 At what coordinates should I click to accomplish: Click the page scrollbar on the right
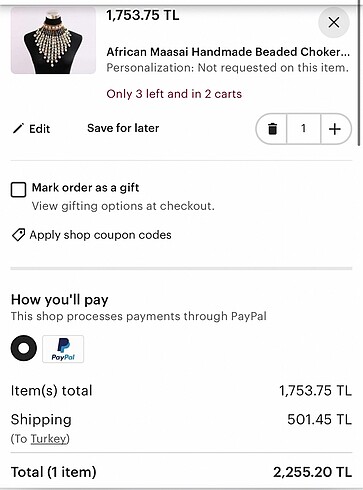pos(359,73)
